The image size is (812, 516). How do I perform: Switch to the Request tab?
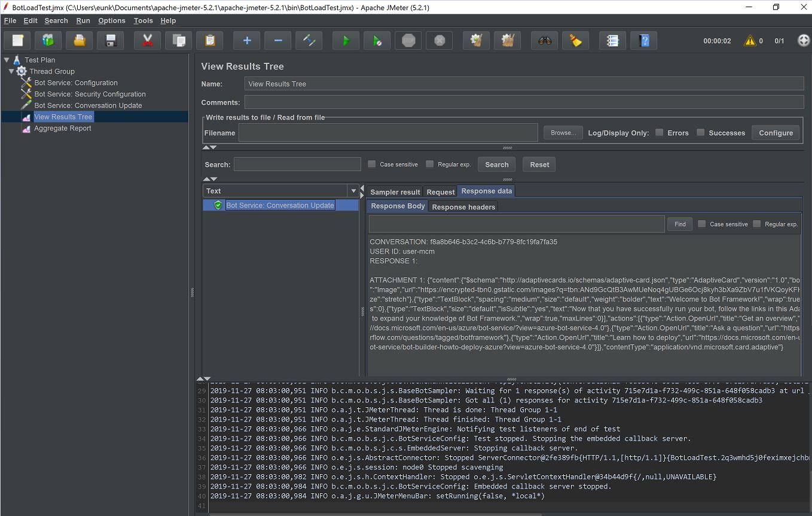tap(441, 192)
